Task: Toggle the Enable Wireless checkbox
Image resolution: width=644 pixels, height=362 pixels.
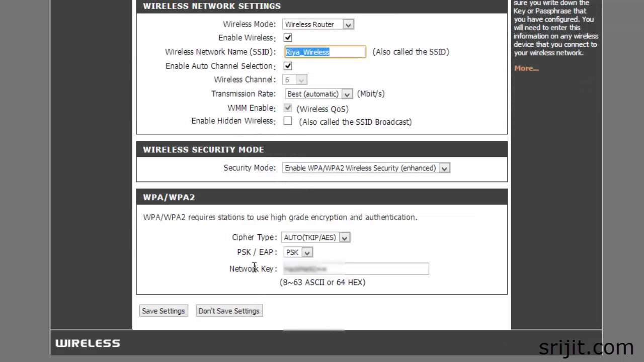Action: [288, 38]
